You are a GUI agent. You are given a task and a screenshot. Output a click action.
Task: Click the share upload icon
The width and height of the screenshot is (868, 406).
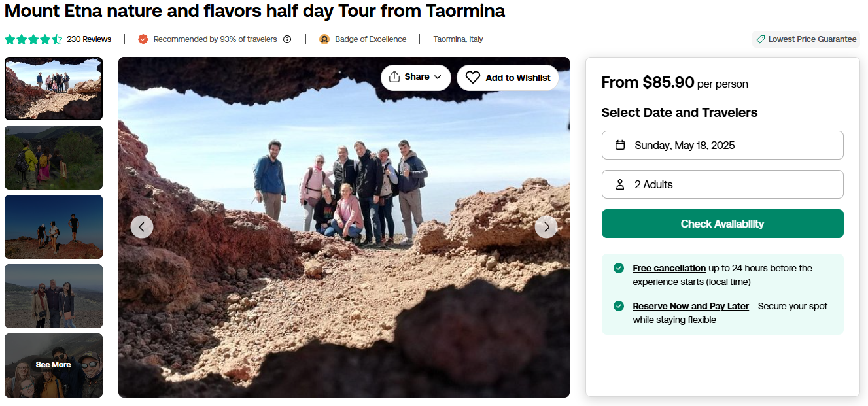pos(394,77)
